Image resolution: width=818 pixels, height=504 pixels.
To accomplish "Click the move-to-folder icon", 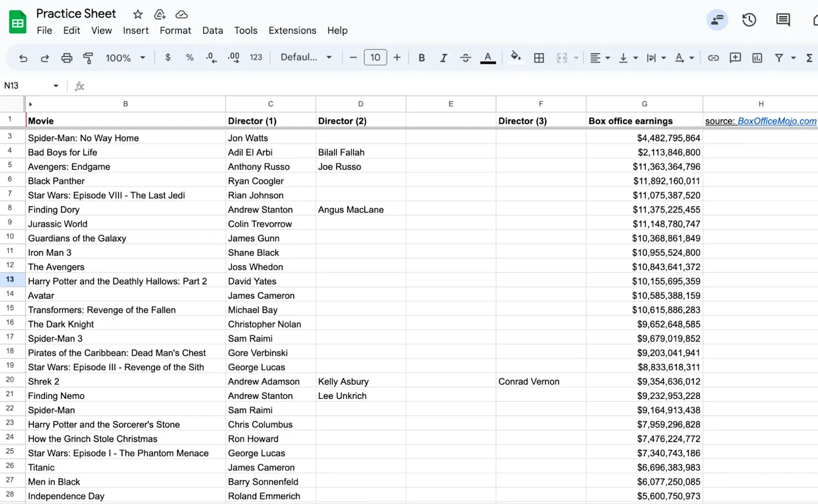I will point(160,14).
